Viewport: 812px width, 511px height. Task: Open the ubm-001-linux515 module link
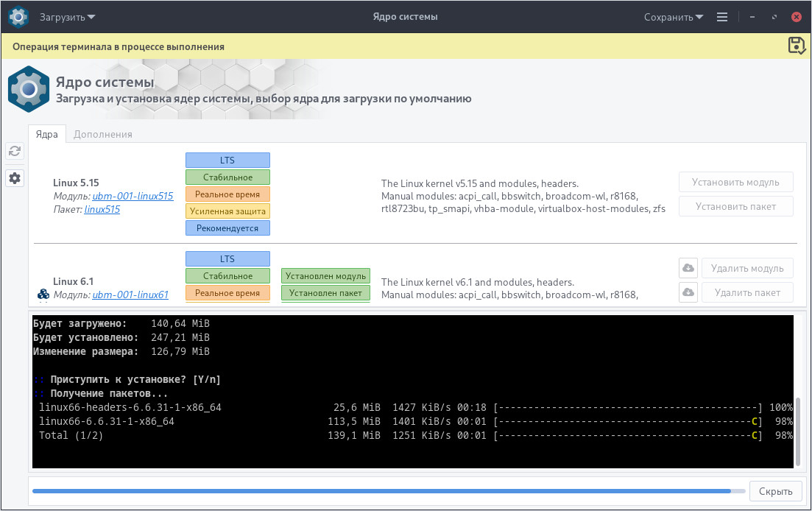(x=133, y=196)
